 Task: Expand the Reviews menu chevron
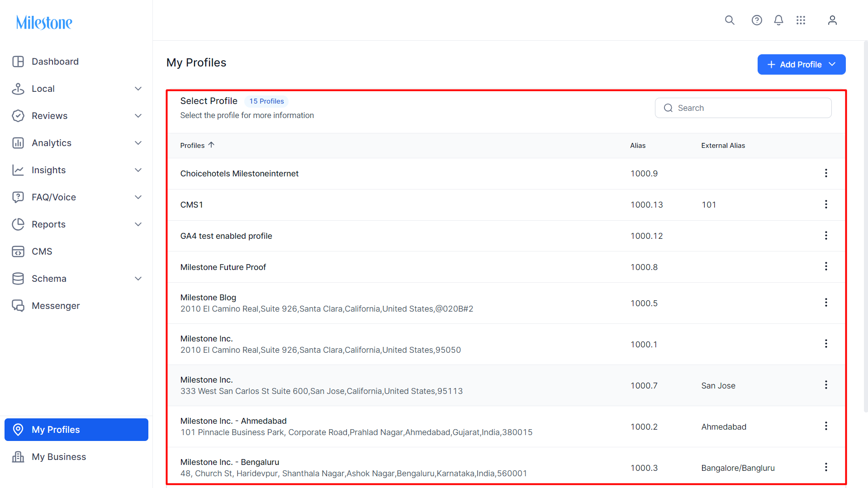coord(138,116)
